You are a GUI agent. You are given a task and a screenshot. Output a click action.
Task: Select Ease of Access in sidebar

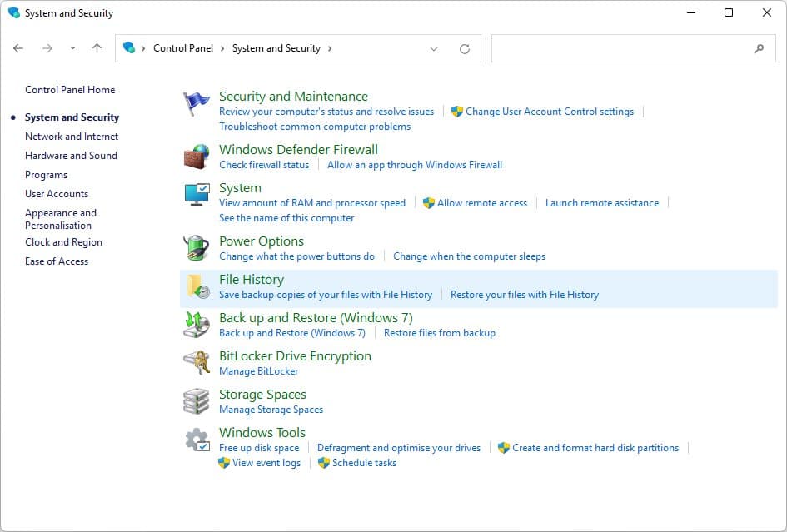click(x=57, y=261)
